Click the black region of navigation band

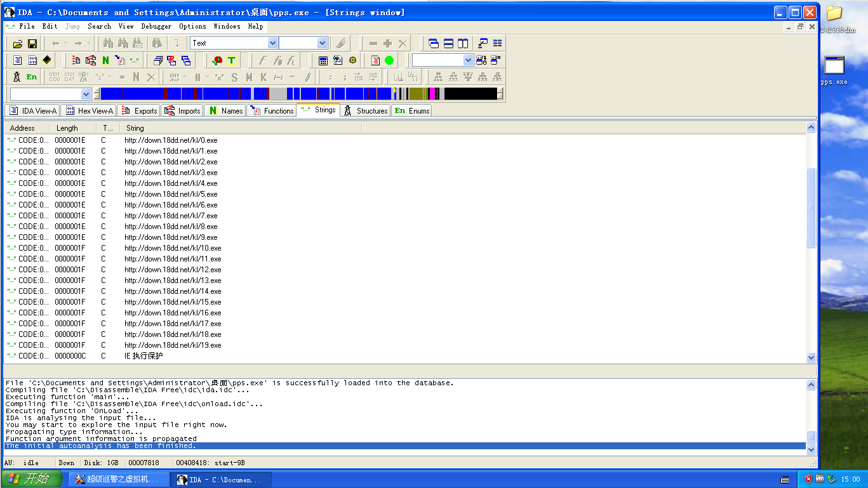(470, 94)
